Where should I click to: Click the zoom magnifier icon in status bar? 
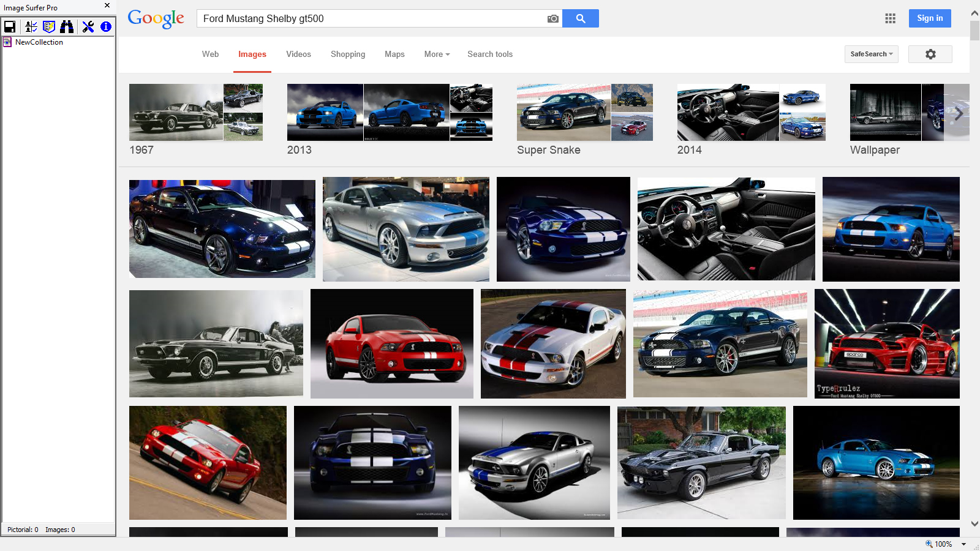click(x=929, y=544)
